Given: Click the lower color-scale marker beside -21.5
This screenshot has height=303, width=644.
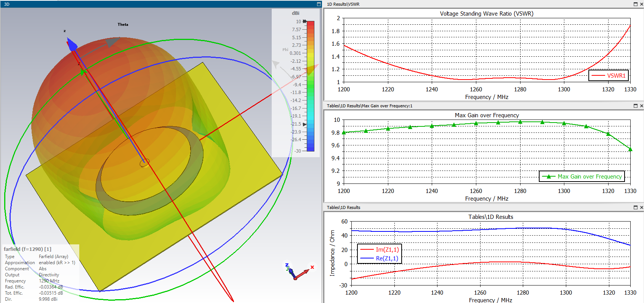Looking at the screenshot, I should (x=304, y=124).
